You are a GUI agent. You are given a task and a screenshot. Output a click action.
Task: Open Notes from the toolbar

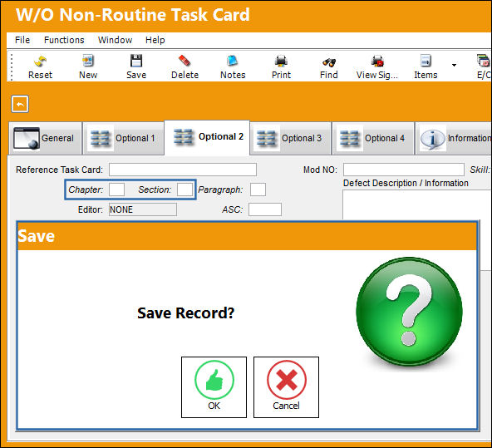coord(233,66)
